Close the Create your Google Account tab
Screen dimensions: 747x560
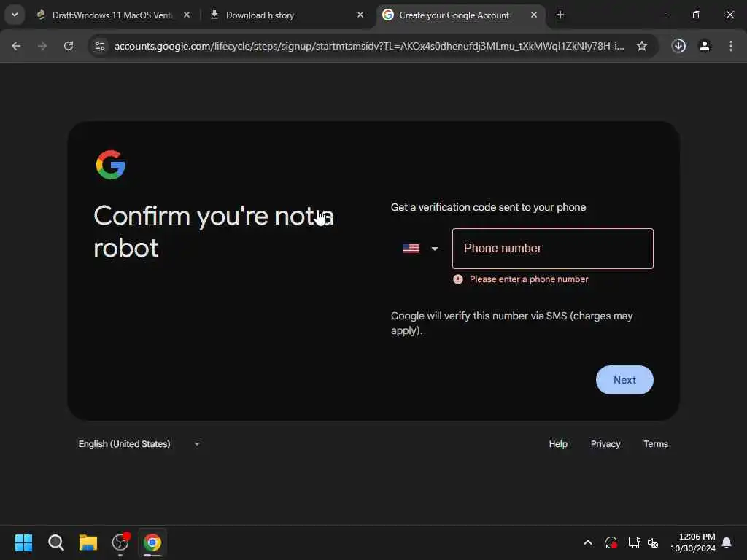coord(533,15)
